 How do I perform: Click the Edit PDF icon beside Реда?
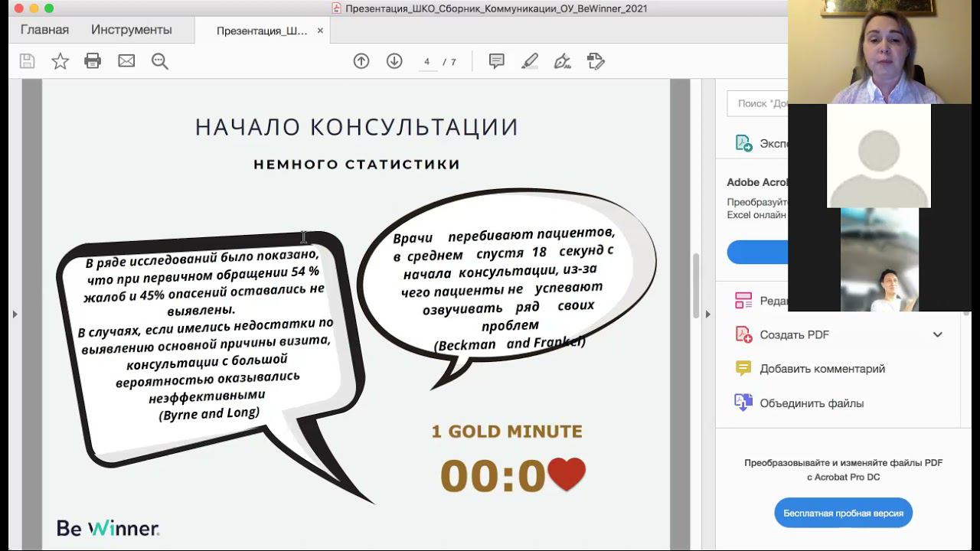tap(743, 301)
